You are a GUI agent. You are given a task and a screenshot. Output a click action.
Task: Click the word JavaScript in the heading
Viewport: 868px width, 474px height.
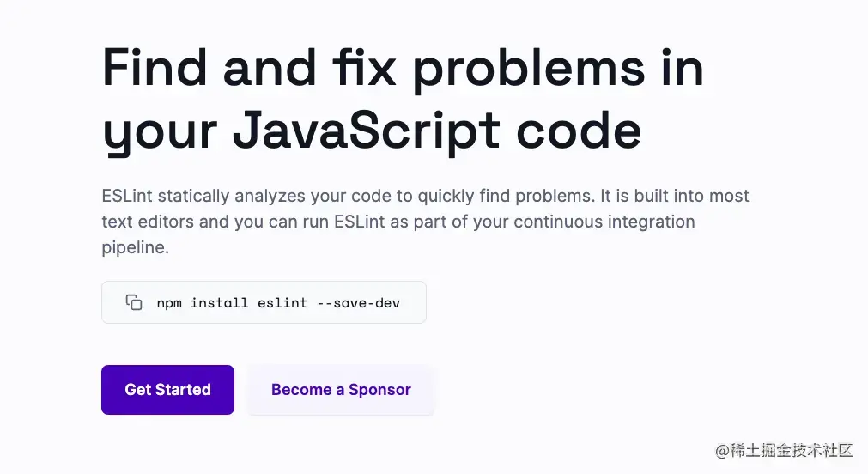pyautogui.click(x=366, y=131)
